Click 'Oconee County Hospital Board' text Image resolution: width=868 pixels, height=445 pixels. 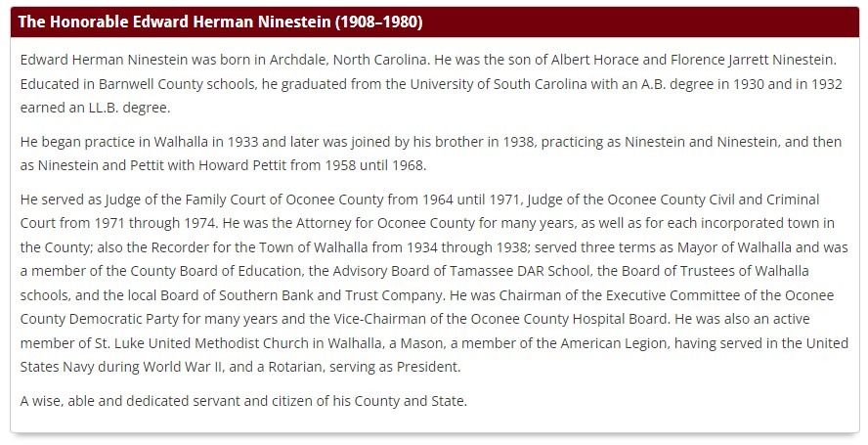click(569, 319)
